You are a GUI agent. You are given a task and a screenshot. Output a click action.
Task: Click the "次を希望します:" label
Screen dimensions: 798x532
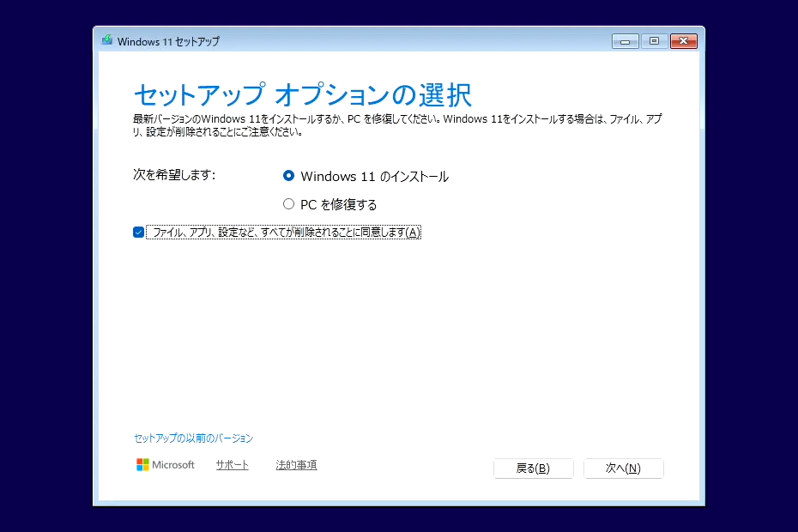(x=170, y=176)
